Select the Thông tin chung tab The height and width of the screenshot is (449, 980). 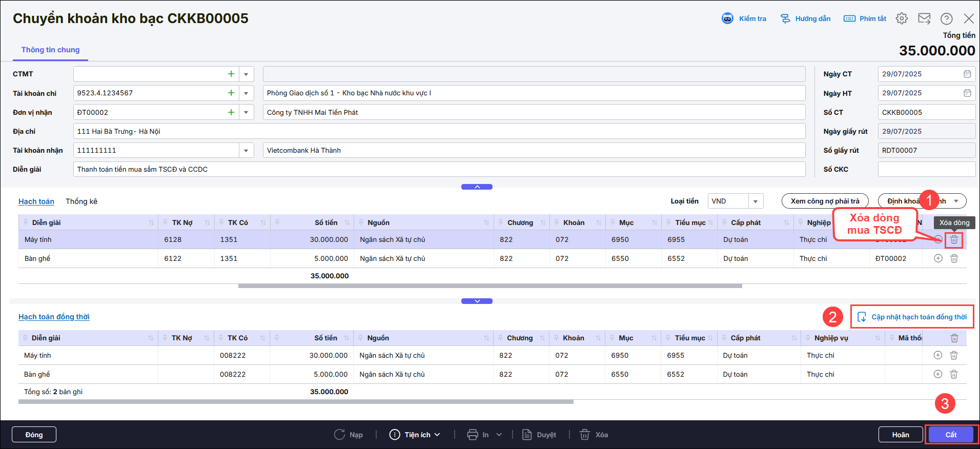pos(50,50)
